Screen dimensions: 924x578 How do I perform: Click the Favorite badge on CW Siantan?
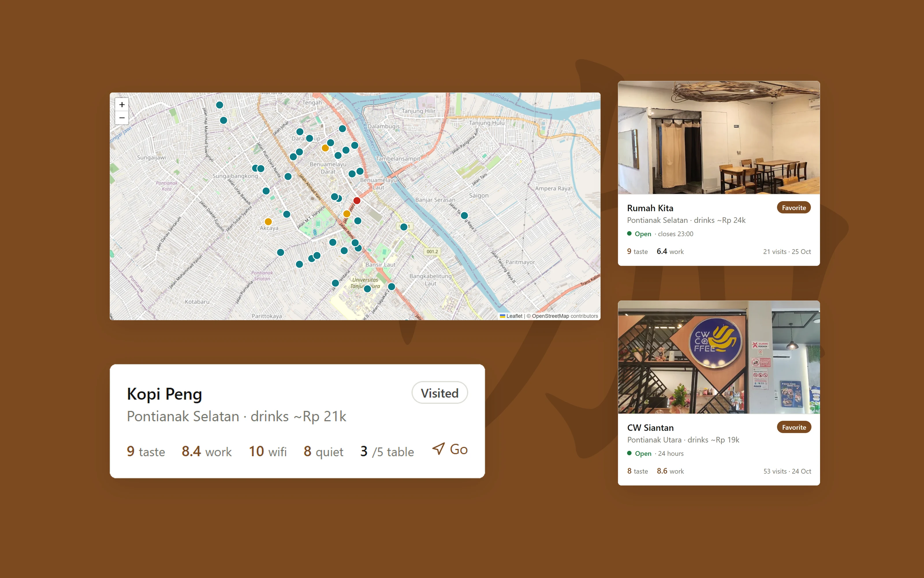[794, 427]
